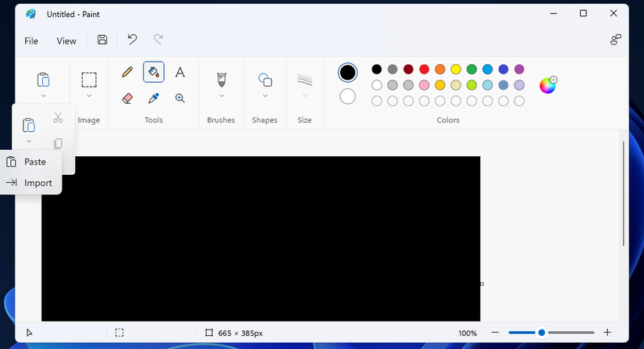
Task: Click the Paint app icon in title bar
Action: [30, 14]
